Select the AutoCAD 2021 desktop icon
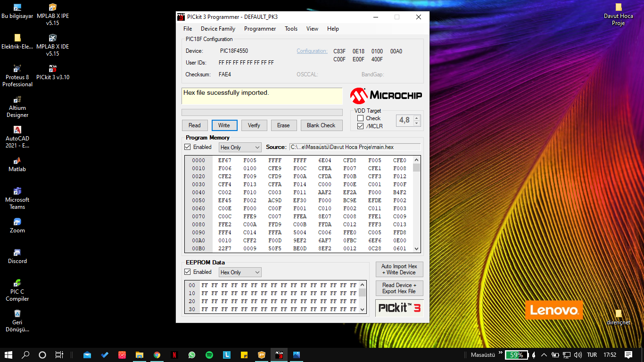The width and height of the screenshot is (644, 362). tap(17, 137)
